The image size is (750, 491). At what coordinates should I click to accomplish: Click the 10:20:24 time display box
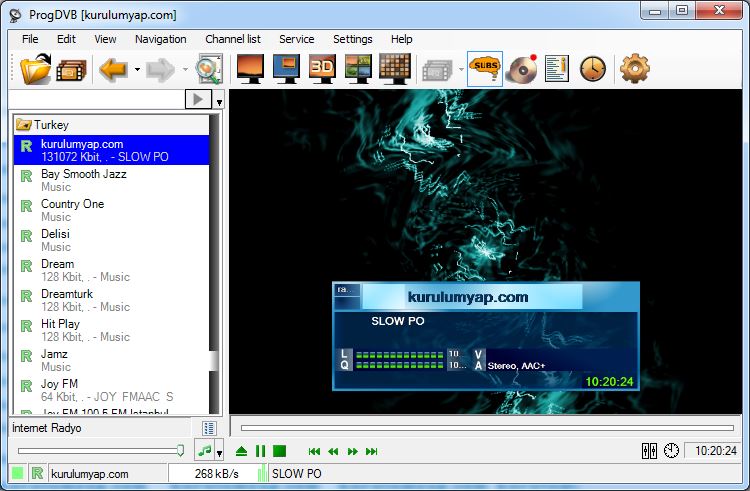(712, 451)
